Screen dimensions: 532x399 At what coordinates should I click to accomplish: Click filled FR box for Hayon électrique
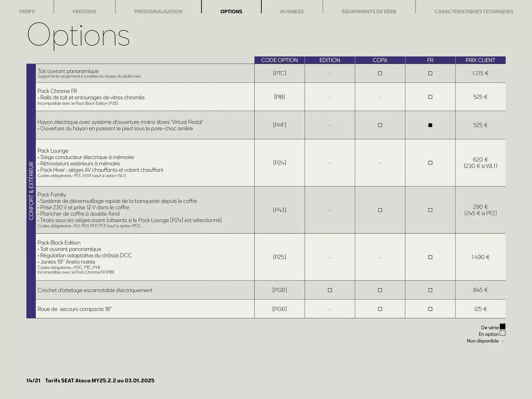430,125
